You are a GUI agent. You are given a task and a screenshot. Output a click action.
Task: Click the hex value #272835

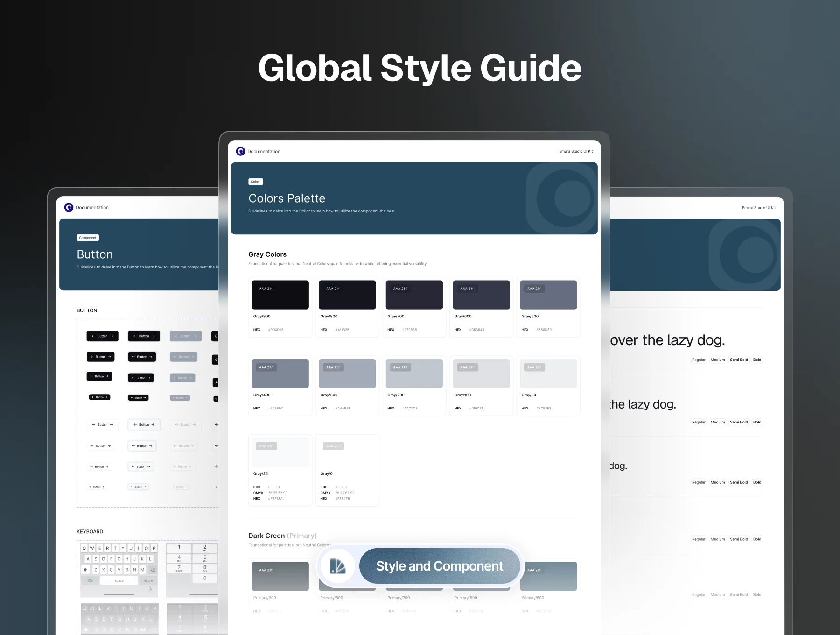[x=410, y=330]
